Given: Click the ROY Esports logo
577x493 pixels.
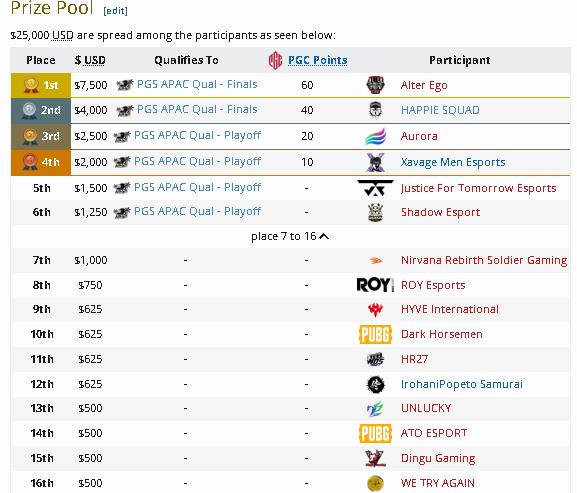Looking at the screenshot, I should (375, 285).
